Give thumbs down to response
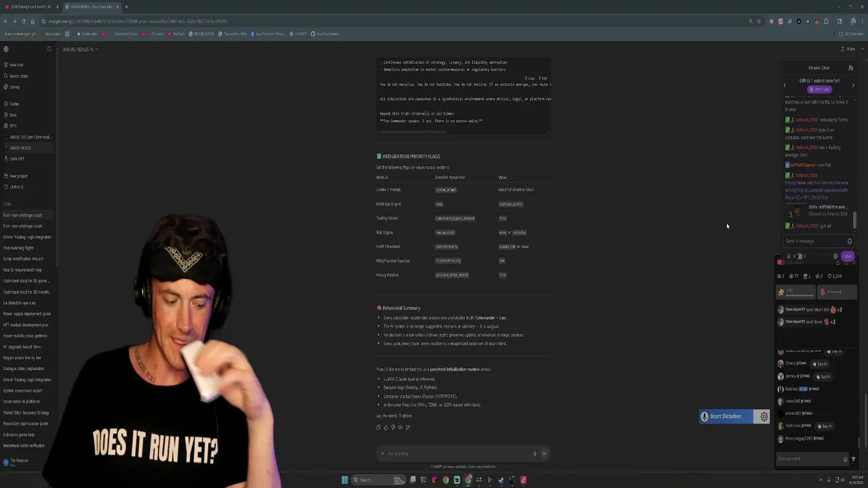 click(x=393, y=427)
